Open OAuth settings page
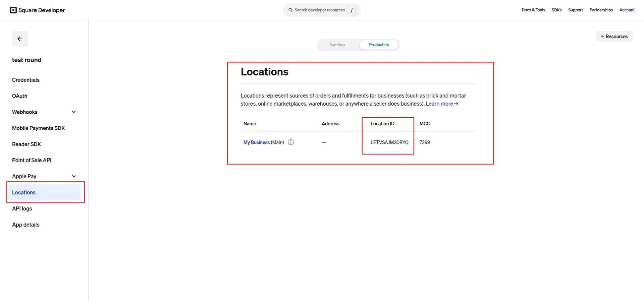644x301 pixels. coord(20,96)
